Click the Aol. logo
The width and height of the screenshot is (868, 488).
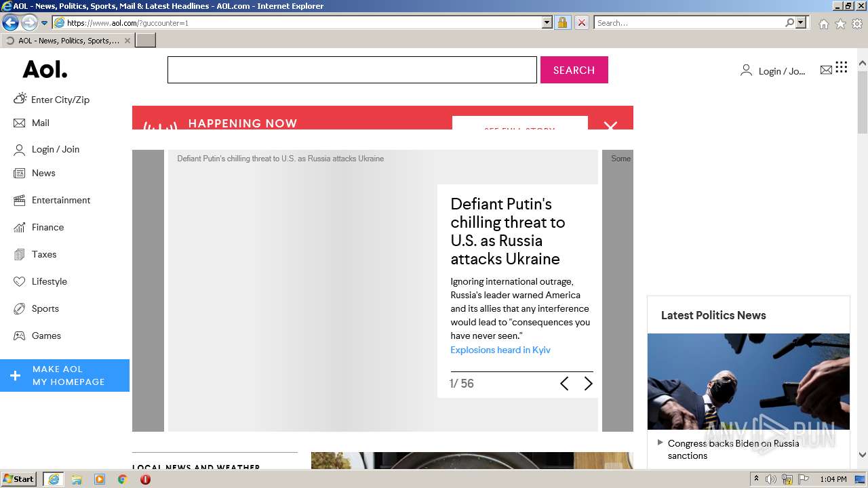point(45,69)
